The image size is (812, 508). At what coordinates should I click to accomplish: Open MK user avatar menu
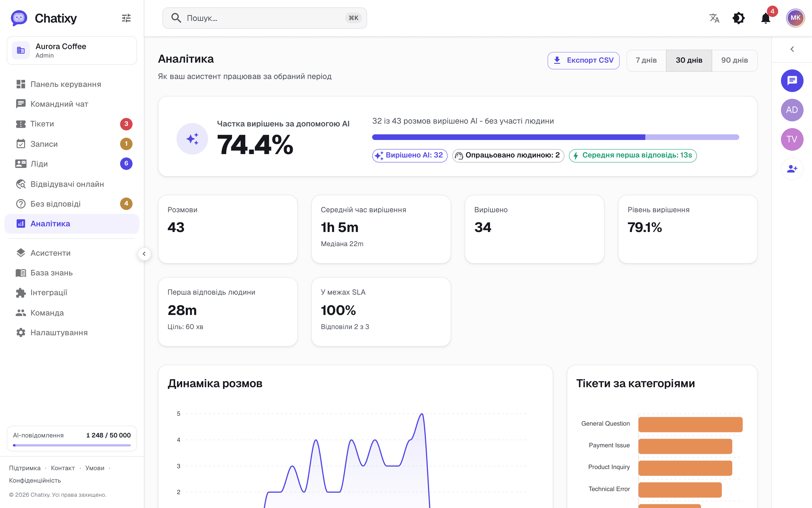coord(795,18)
